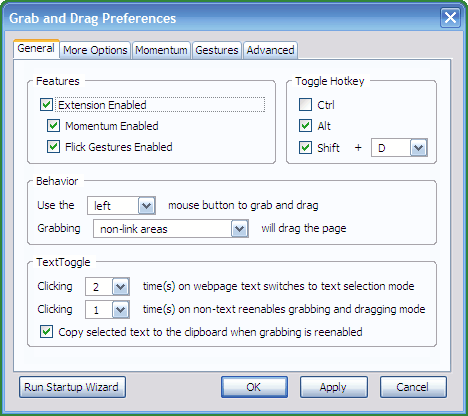Open the More Options tab

(95, 50)
